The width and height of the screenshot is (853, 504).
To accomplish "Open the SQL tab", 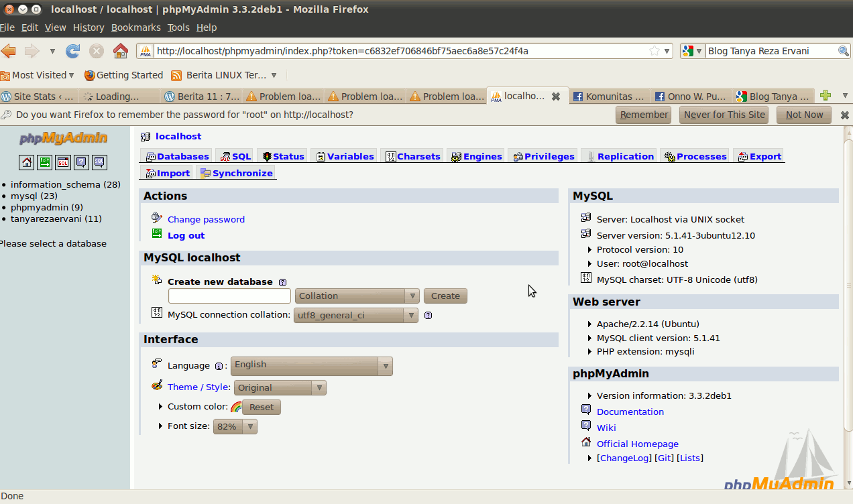I will (235, 156).
